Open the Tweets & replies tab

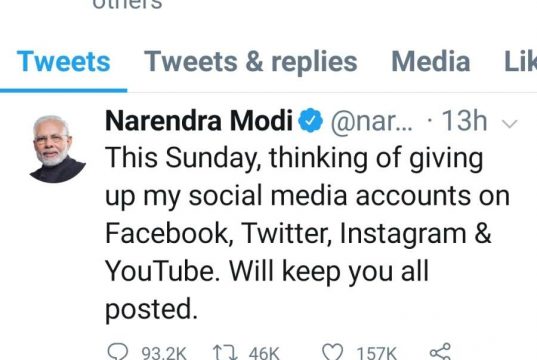251,62
